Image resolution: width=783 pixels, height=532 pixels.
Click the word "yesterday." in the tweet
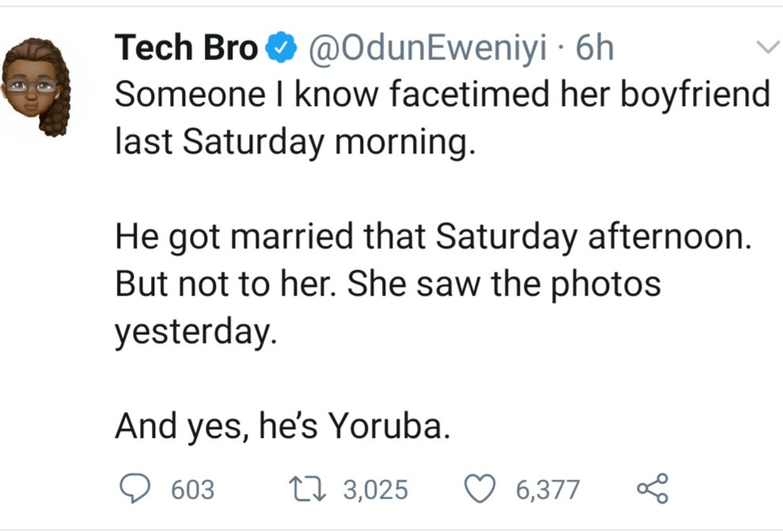click(196, 332)
